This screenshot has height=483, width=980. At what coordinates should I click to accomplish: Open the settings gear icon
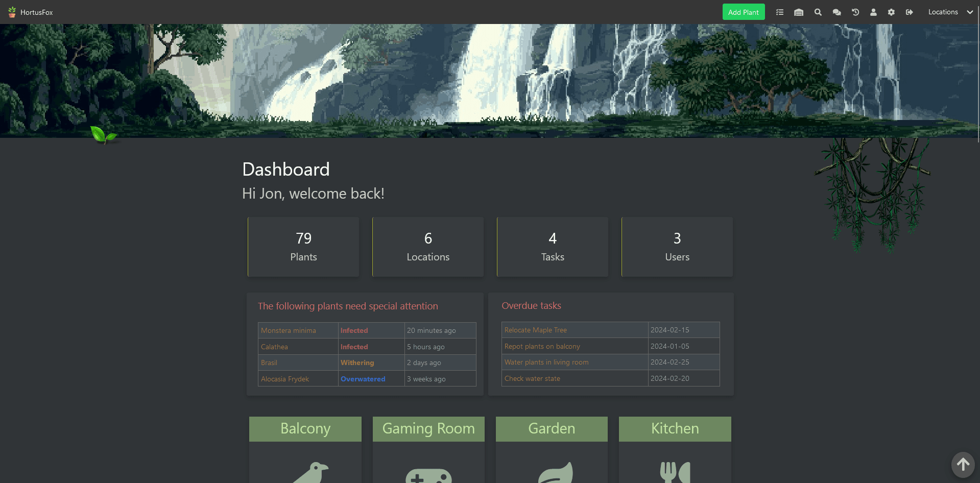point(891,12)
